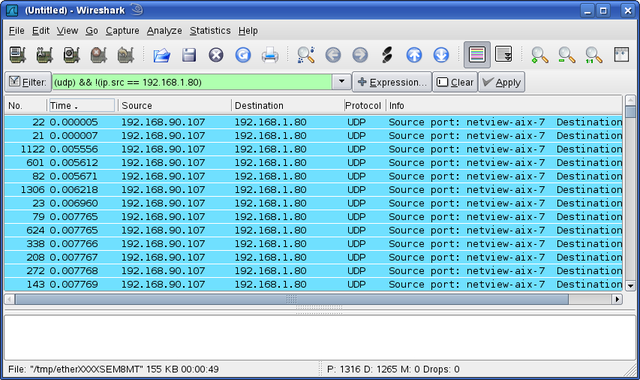Image resolution: width=640 pixels, height=380 pixels.
Task: Click vertical scrollbar up arrow
Action: pos(630,100)
